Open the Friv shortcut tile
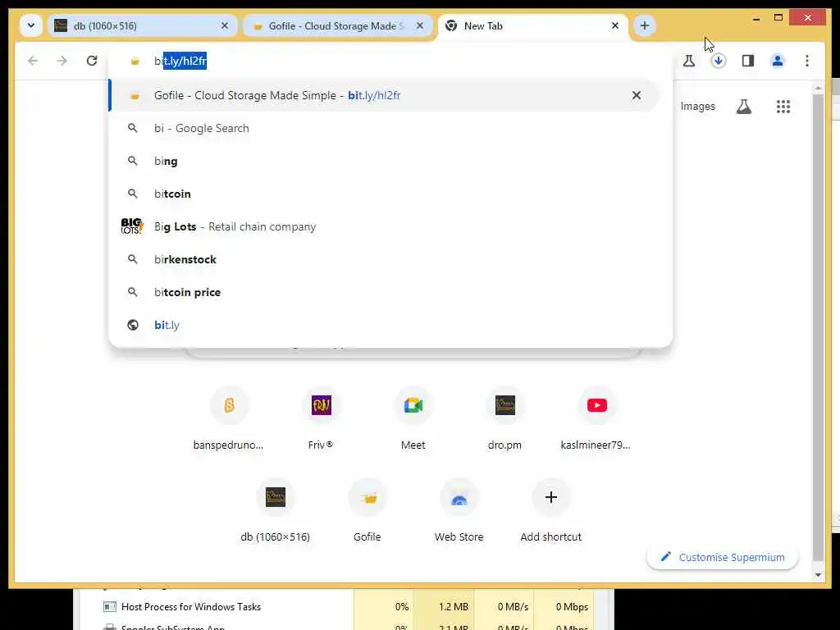Screen dimensions: 840x630 321,418
